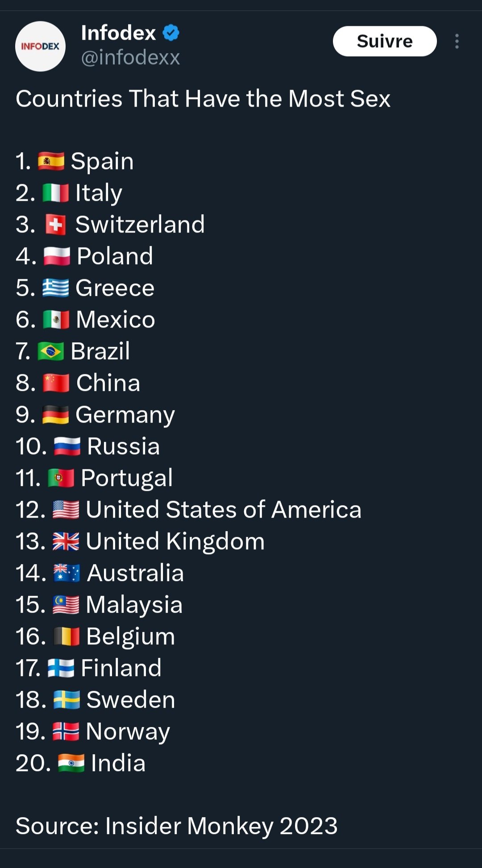Tap the United Kingdom flag emoji
Viewport: 482px width, 868px height.
point(66,541)
